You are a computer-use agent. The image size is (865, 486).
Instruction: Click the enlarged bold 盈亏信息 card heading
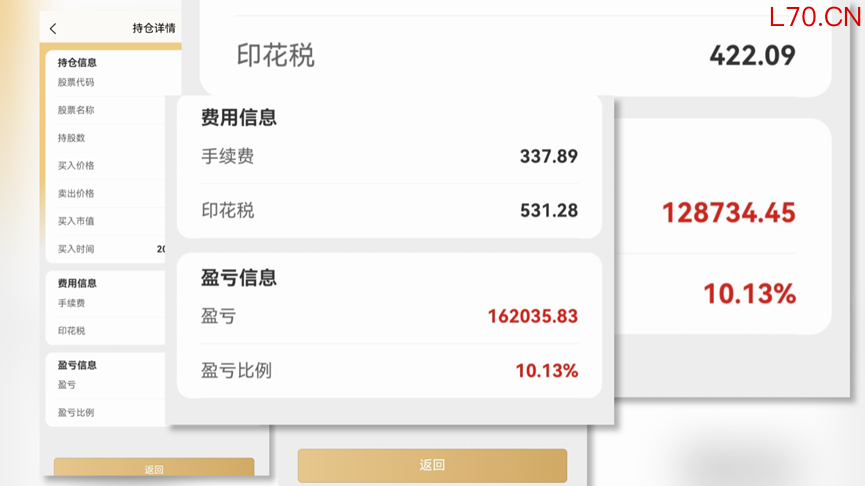click(239, 278)
